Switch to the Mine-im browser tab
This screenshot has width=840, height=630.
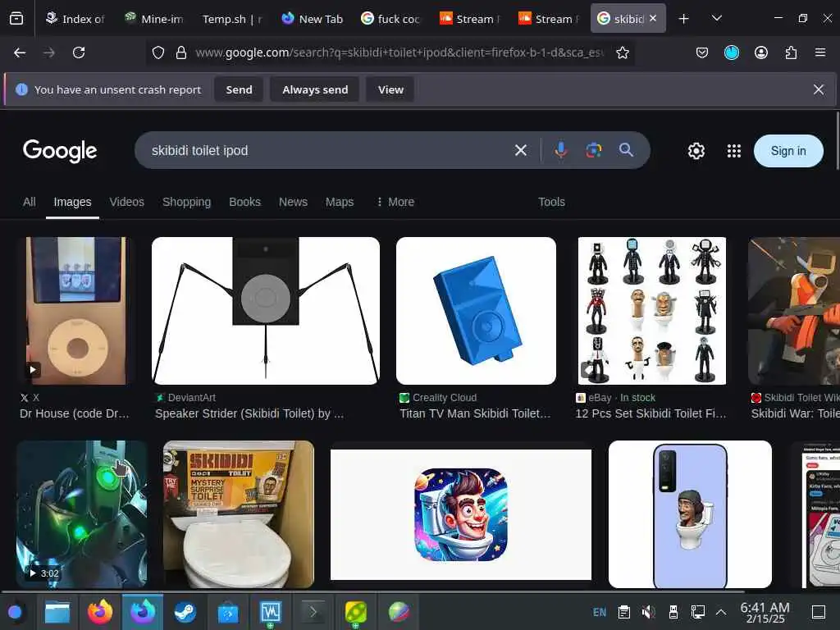153,19
